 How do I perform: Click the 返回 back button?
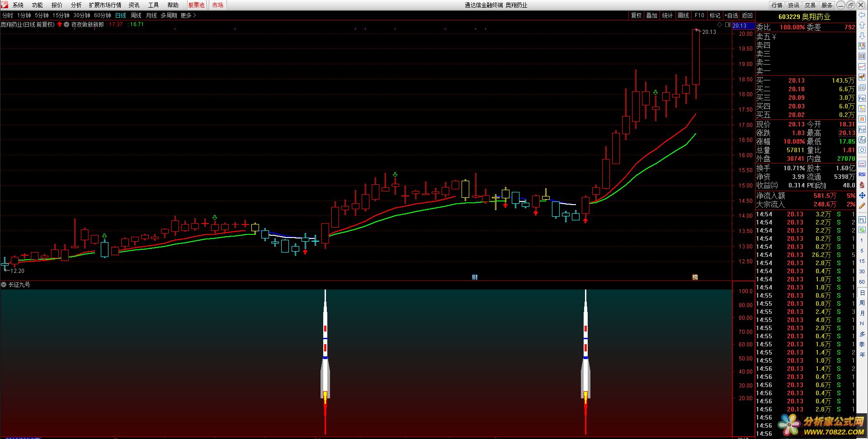747,15
